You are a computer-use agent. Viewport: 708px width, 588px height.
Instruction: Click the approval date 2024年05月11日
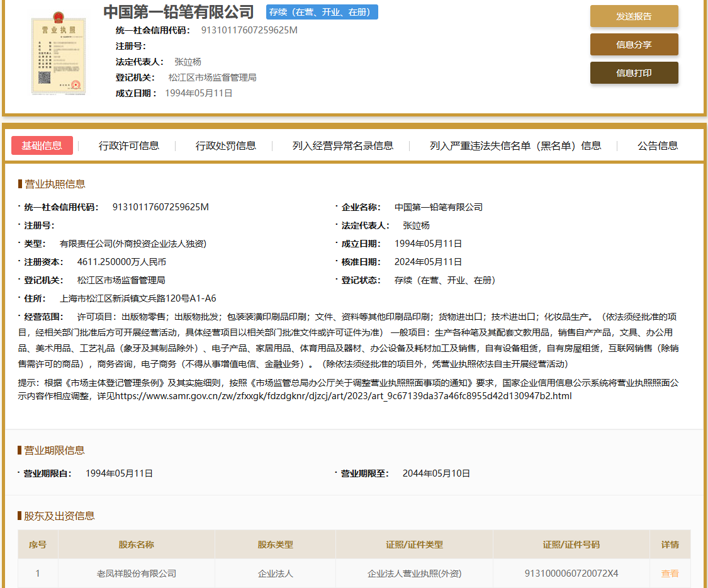pyautogui.click(x=428, y=262)
